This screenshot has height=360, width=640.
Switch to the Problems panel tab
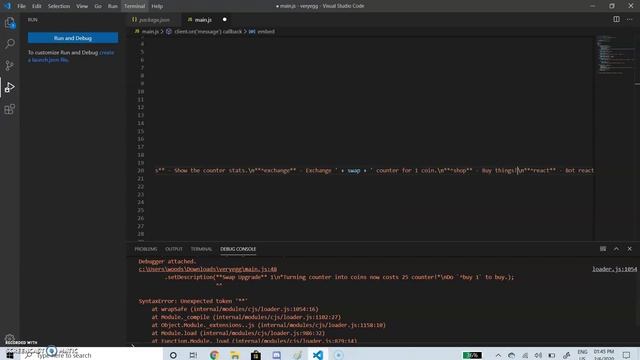146,249
